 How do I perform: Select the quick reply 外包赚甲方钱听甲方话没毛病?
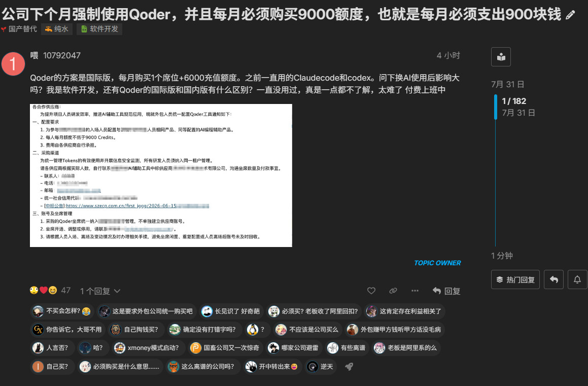click(x=395, y=329)
